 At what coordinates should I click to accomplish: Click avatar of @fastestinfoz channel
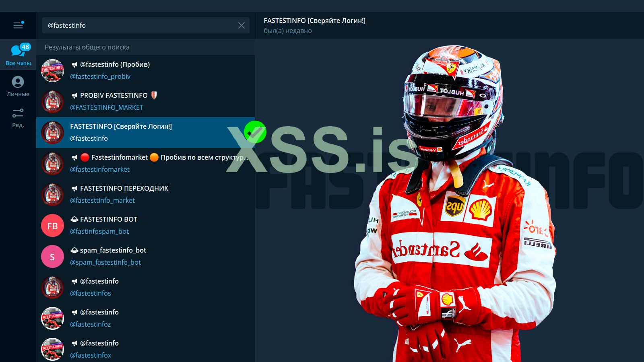(52, 318)
